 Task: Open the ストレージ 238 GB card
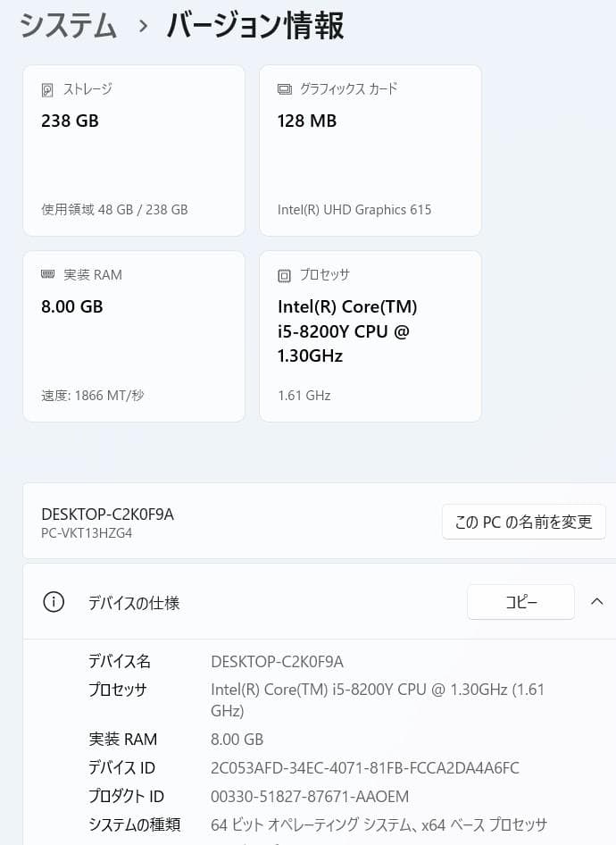(x=133, y=150)
